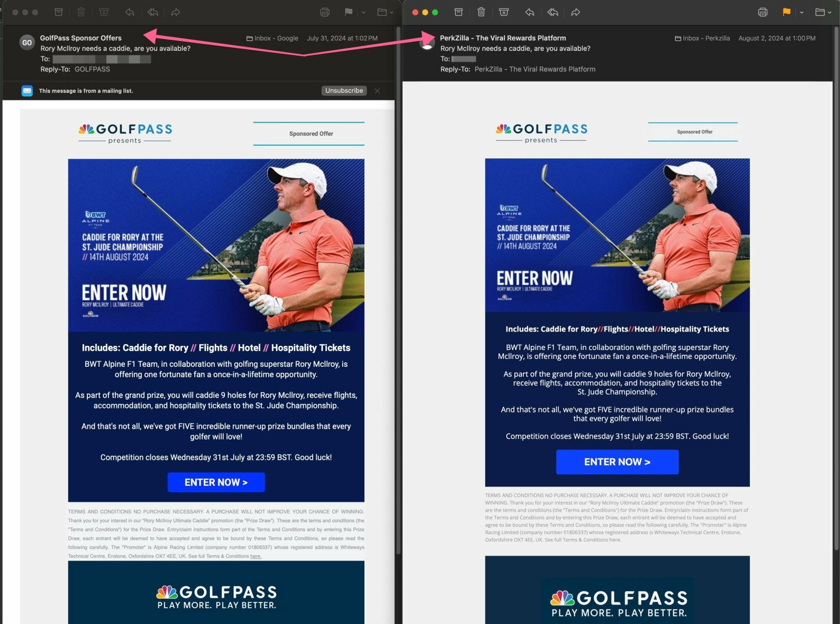Click the GO sender avatar
This screenshot has width=840, height=624.
tap(27, 42)
